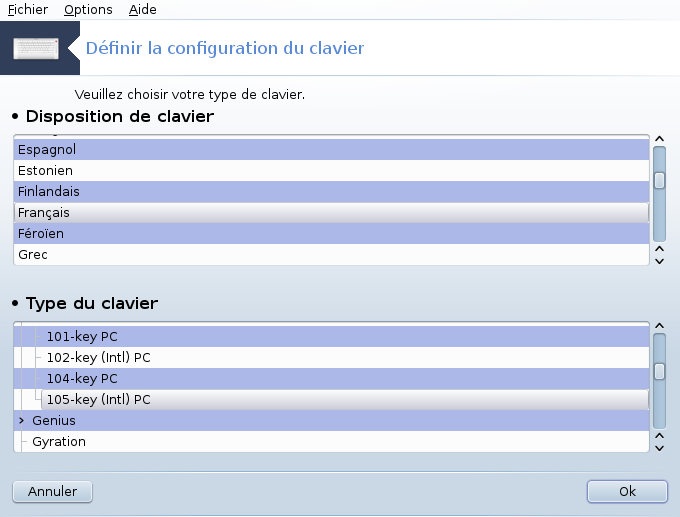The width and height of the screenshot is (680, 517).
Task: Click the layout list scrollbar up arrow
Action: coord(660,139)
